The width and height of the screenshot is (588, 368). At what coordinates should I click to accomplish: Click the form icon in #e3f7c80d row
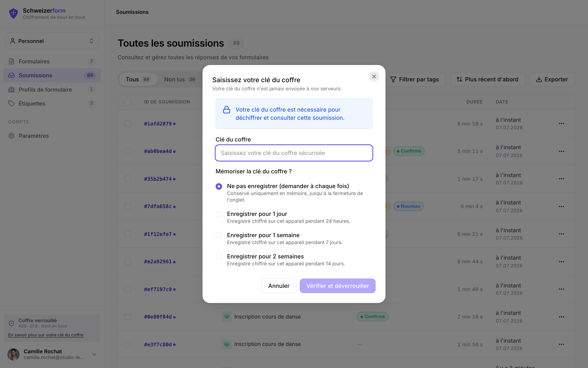point(227,344)
